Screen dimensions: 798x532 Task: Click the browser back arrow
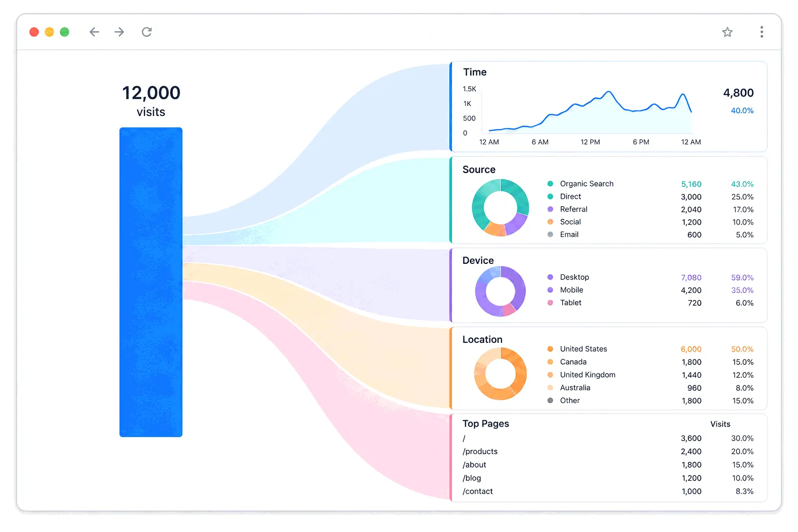click(94, 32)
